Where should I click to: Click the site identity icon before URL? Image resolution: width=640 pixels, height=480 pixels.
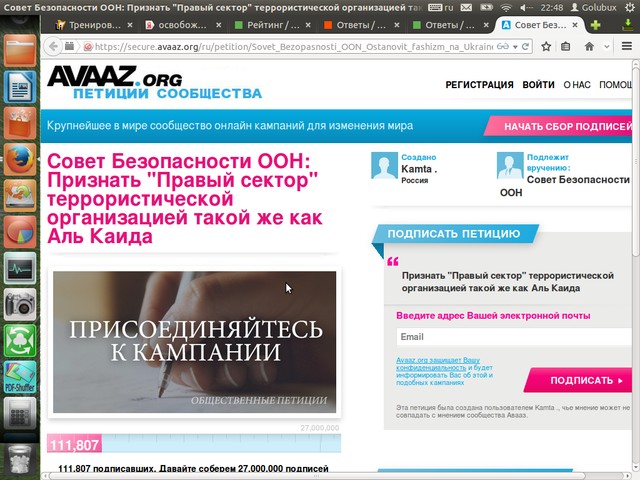tap(88, 47)
